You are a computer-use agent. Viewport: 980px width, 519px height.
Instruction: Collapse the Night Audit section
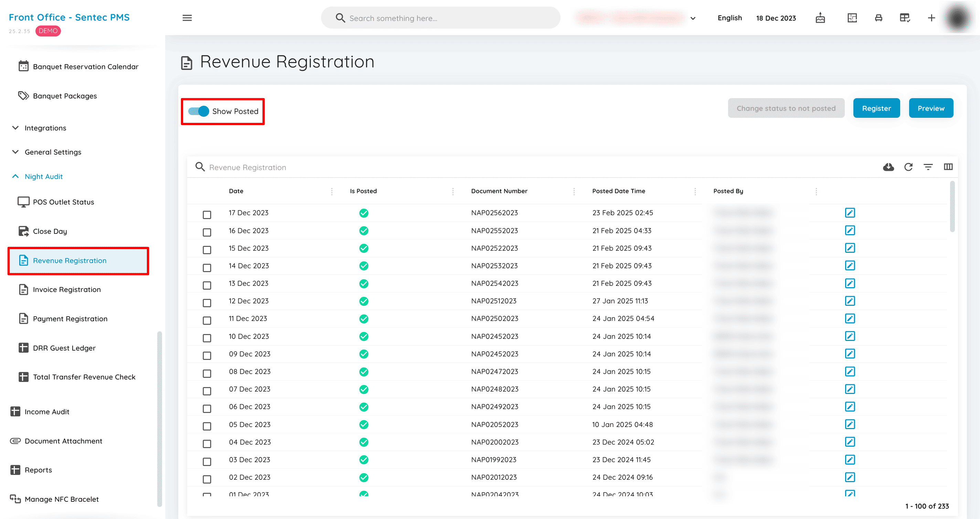coord(37,176)
